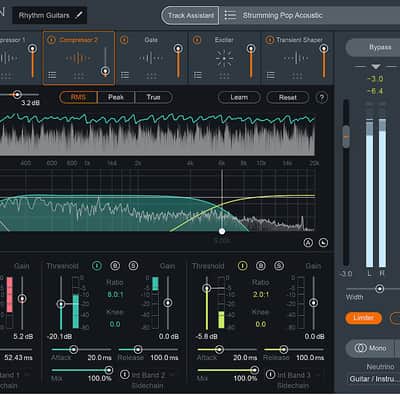Screen dimensions: 400x400
Task: Click Band 3 threshold slider handle
Action: (207, 288)
